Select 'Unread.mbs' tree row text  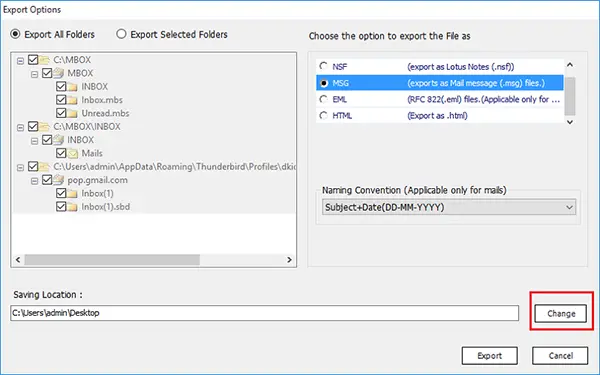105,113
